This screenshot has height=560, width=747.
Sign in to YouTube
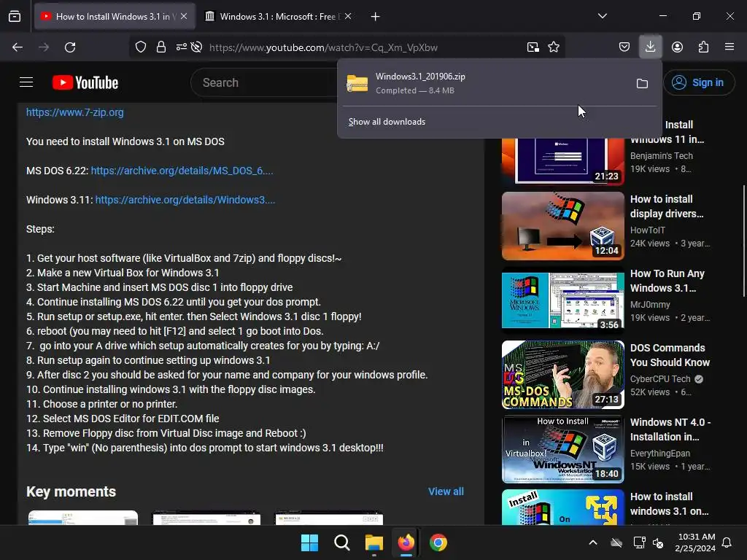click(x=698, y=82)
